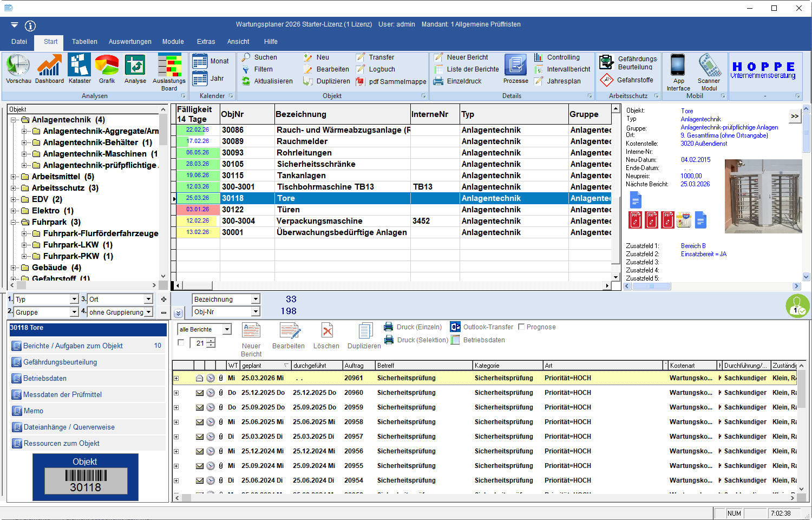Click the Prozesse icon

pos(515,66)
